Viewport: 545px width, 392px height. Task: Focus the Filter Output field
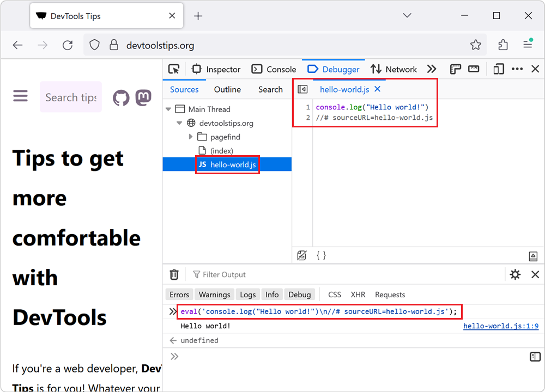tap(223, 274)
